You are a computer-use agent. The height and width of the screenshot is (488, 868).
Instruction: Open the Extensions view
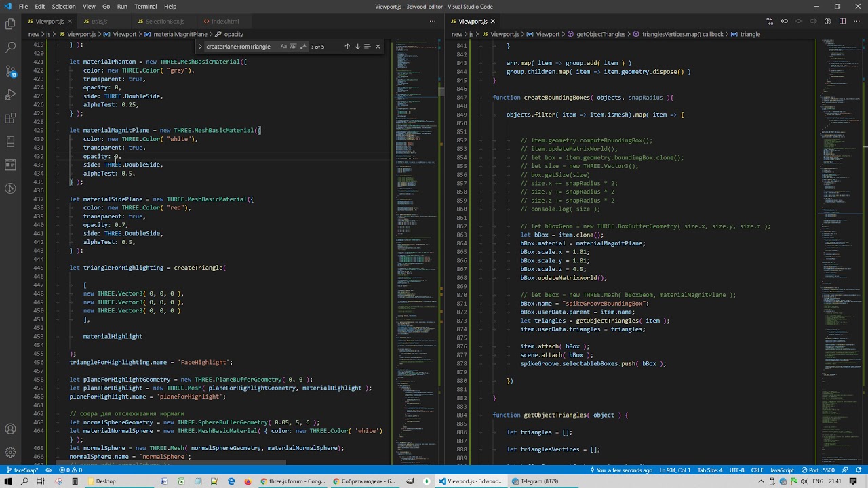[x=10, y=118]
